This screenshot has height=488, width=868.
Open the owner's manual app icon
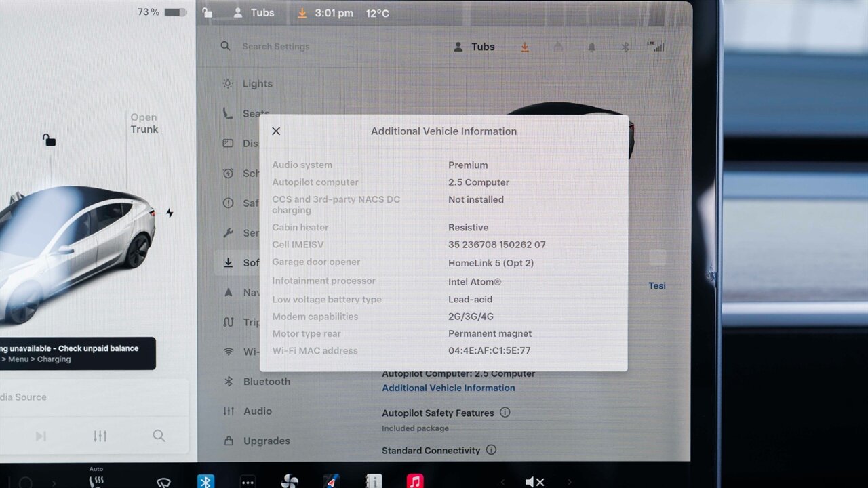373,481
